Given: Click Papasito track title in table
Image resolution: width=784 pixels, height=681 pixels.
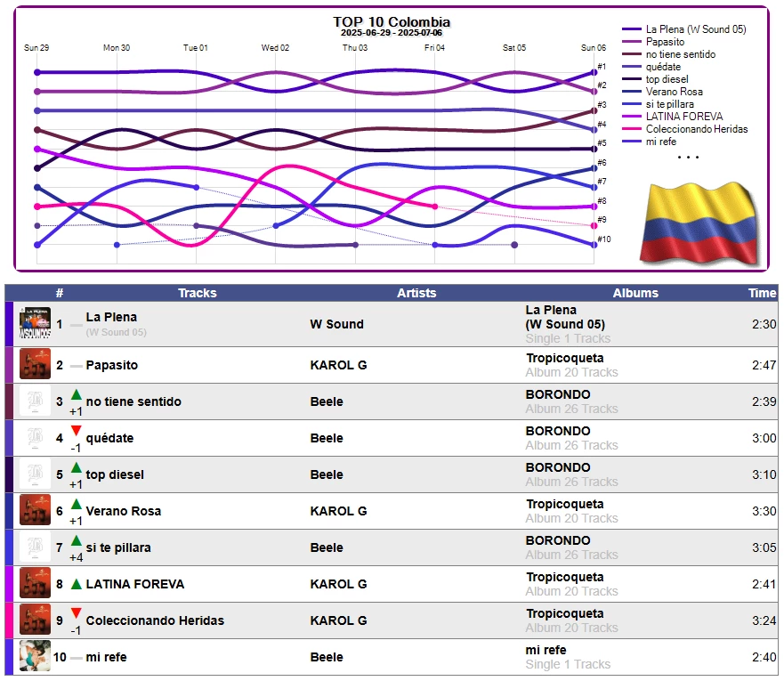Looking at the screenshot, I should (x=112, y=365).
